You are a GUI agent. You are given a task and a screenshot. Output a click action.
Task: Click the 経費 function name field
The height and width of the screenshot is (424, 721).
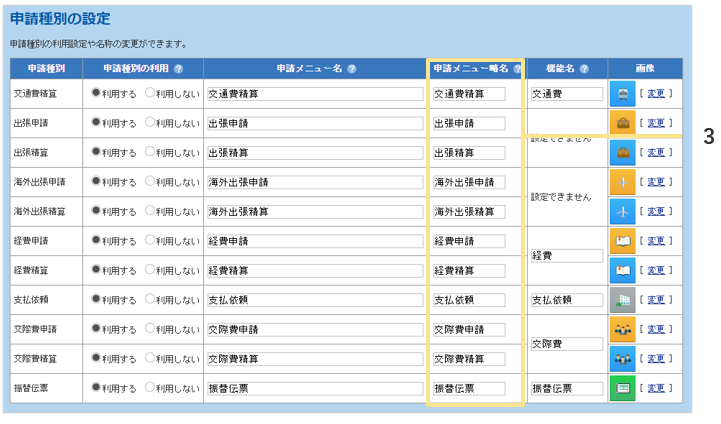[x=566, y=256]
